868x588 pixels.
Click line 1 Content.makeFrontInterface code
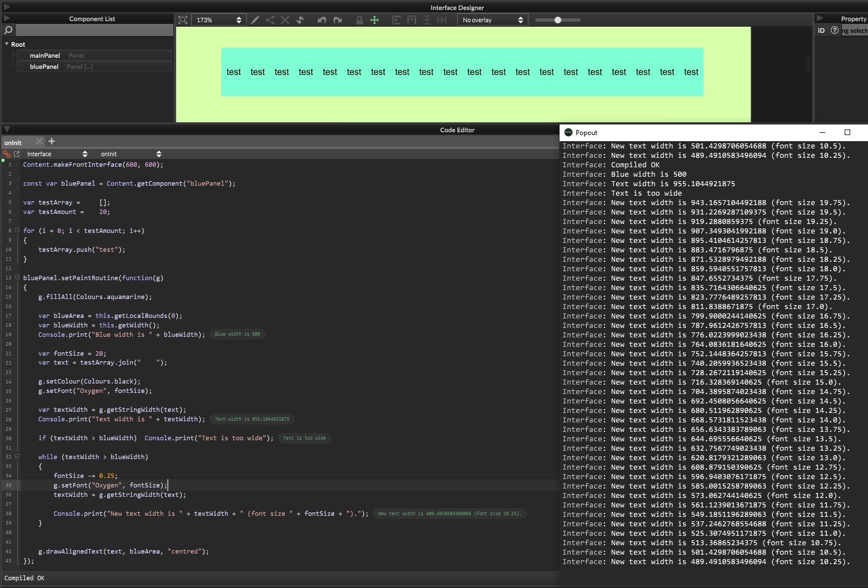tap(93, 165)
